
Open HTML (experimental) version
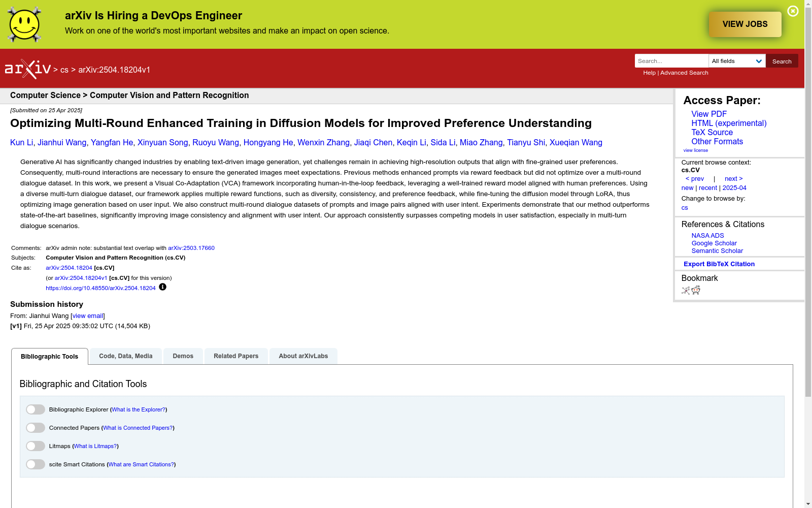(x=729, y=123)
